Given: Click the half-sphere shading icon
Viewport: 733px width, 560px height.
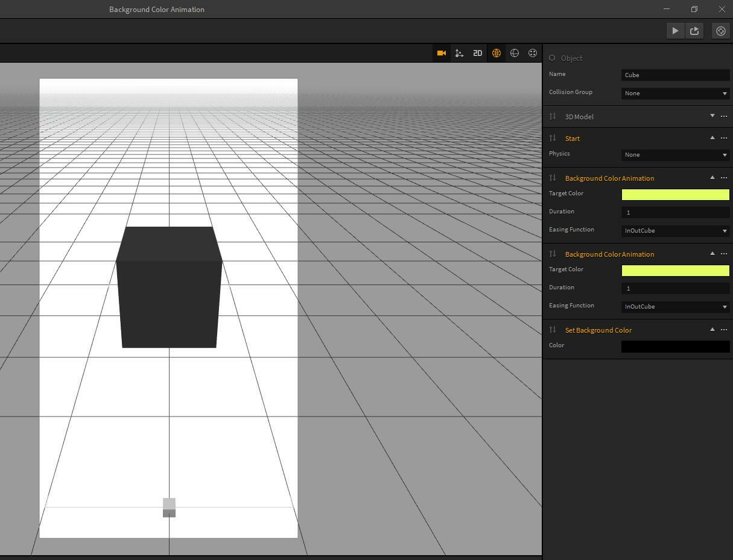Looking at the screenshot, I should point(515,53).
